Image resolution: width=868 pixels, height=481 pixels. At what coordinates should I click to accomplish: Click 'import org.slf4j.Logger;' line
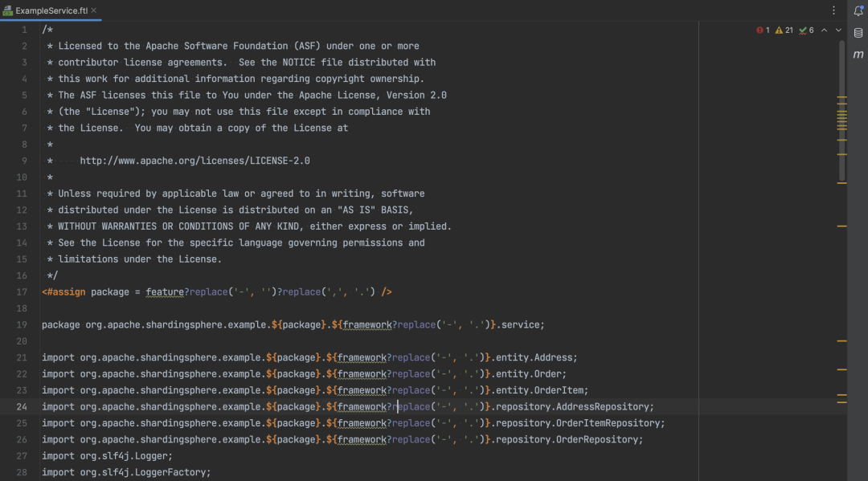pos(108,456)
